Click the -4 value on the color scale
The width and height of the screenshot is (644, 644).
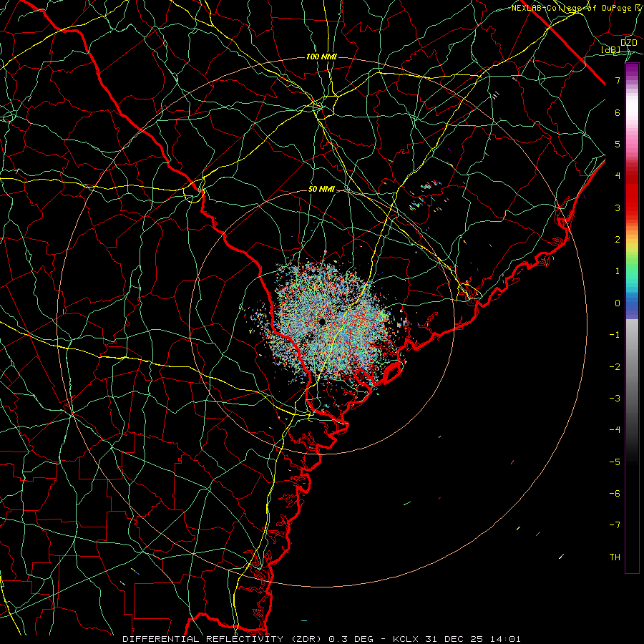[x=615, y=430]
